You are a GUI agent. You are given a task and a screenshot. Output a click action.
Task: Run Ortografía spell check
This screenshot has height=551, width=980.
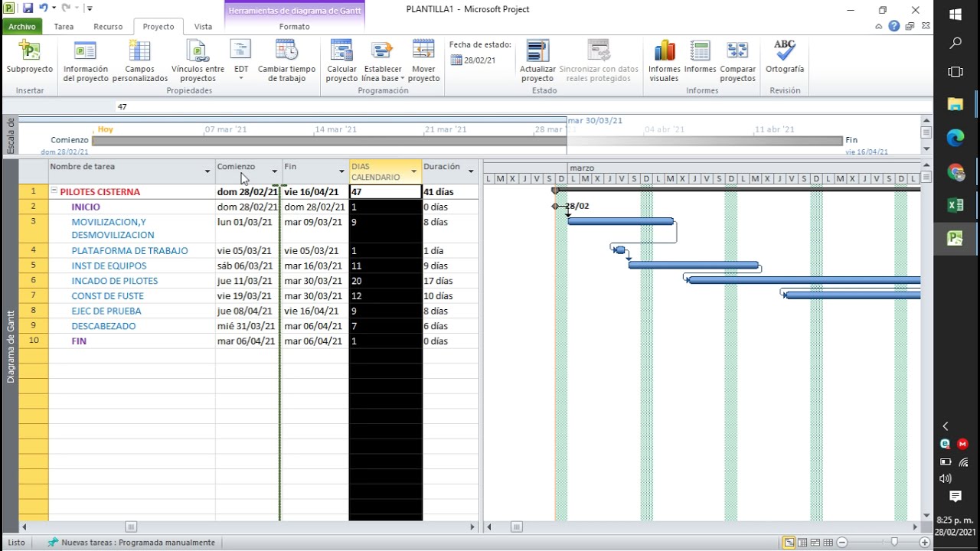(x=785, y=58)
